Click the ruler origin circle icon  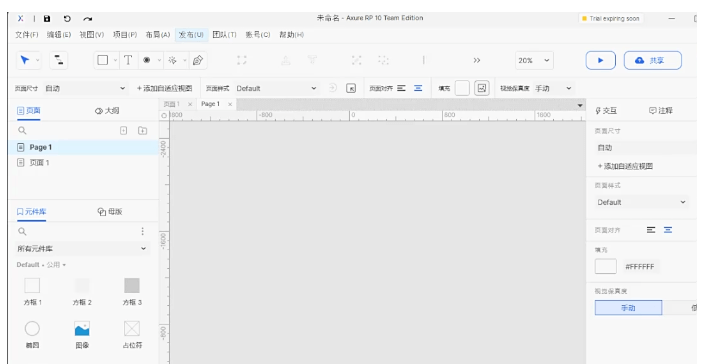coord(164,115)
